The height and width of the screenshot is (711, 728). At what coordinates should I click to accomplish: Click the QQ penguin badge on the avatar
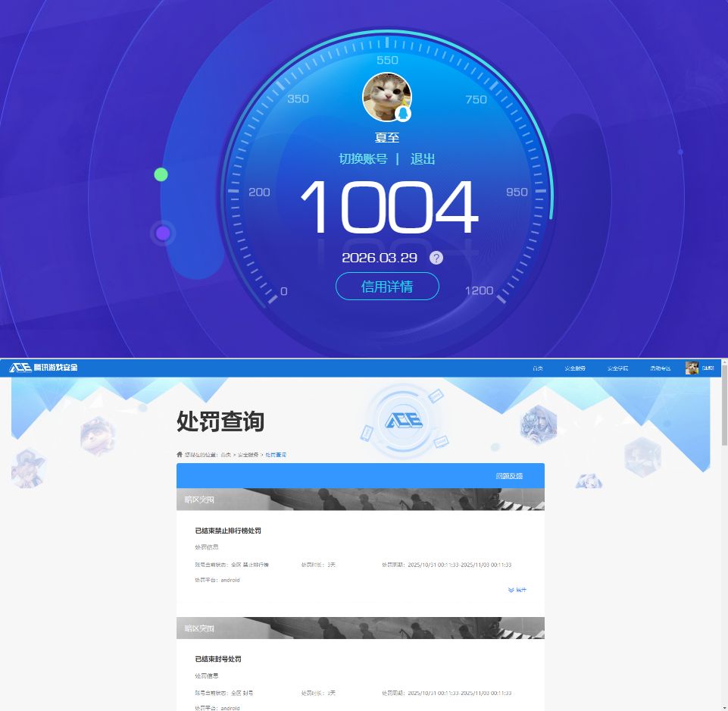pyautogui.click(x=403, y=115)
